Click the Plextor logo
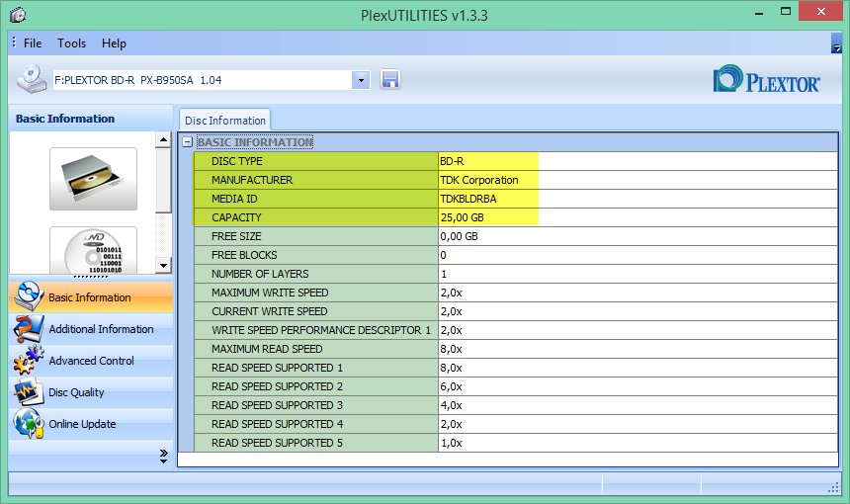This screenshot has width=850, height=504. tap(767, 80)
